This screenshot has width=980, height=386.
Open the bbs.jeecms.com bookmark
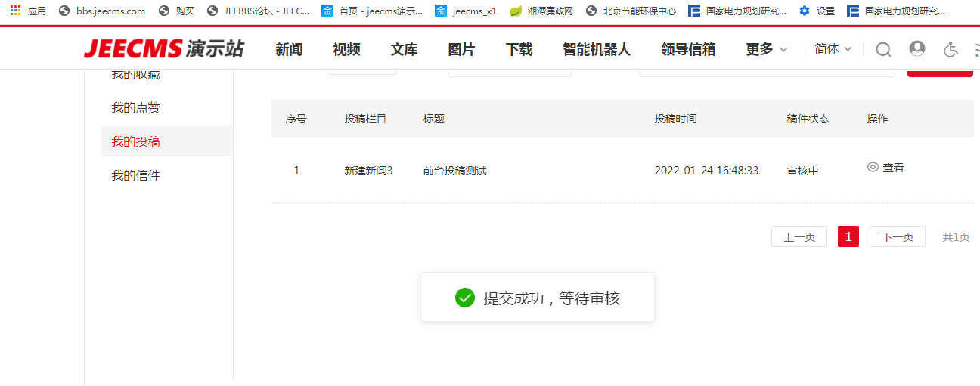click(102, 11)
